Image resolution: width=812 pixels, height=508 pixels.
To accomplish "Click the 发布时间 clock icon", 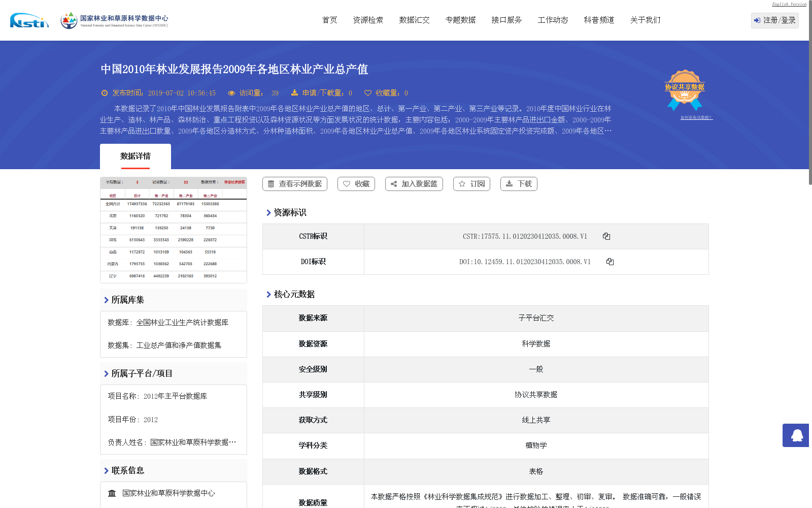I will click(x=105, y=93).
